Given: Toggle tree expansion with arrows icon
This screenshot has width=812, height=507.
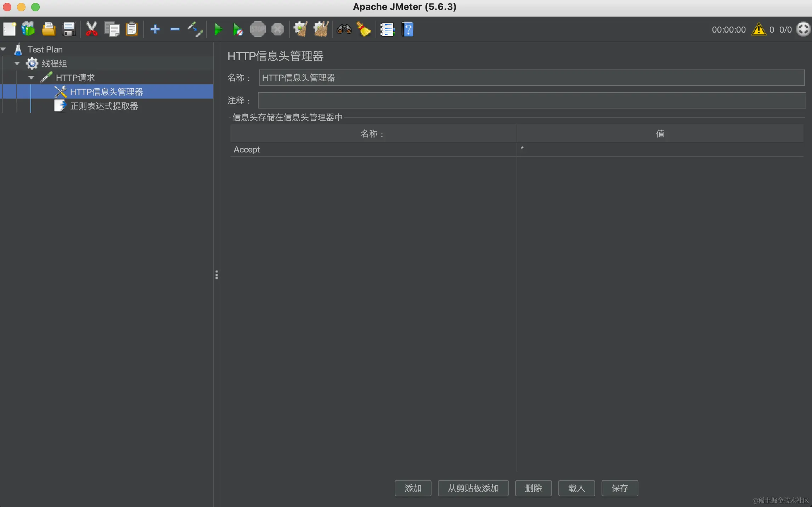Looking at the screenshot, I should [195, 29].
